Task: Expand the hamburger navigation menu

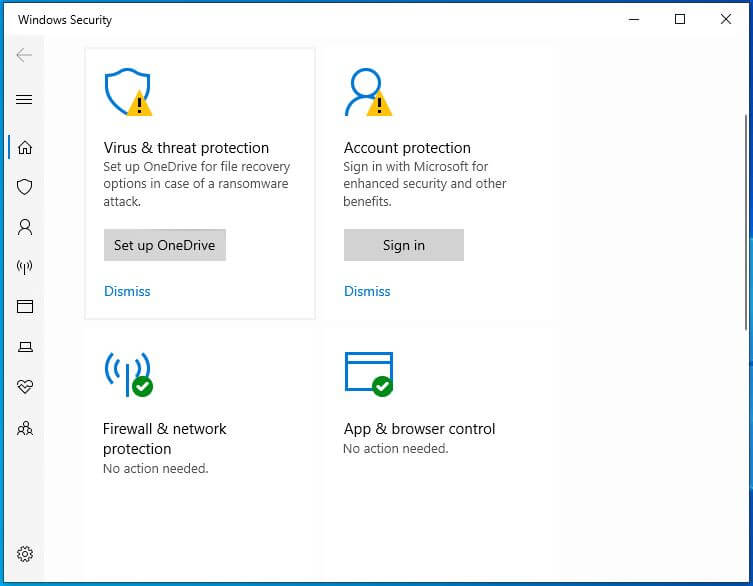Action: [25, 99]
